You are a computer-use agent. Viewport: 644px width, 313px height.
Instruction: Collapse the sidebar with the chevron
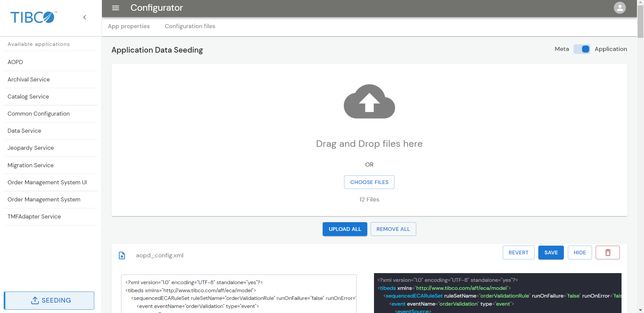[85, 17]
